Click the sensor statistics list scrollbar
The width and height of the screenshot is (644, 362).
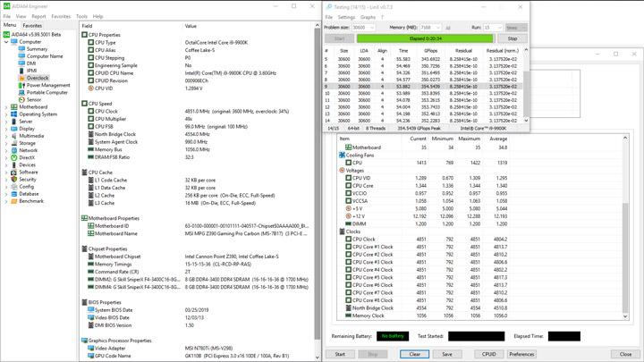[625, 257]
